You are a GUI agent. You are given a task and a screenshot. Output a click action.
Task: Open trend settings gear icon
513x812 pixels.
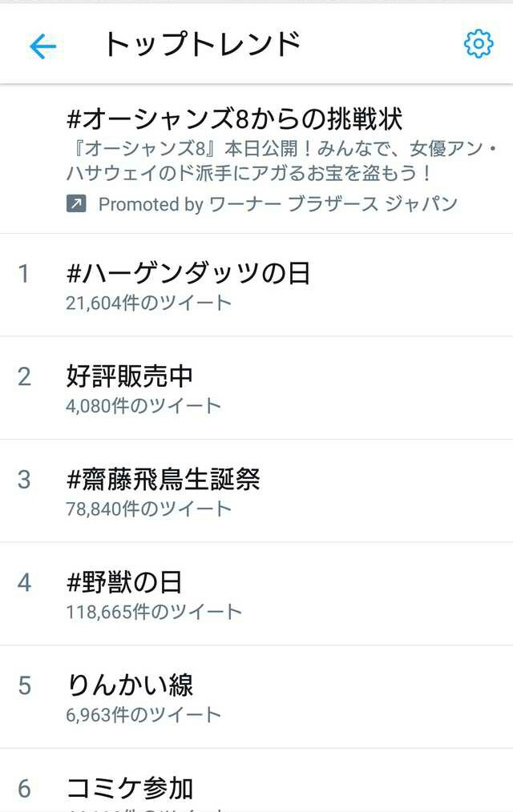tap(479, 44)
